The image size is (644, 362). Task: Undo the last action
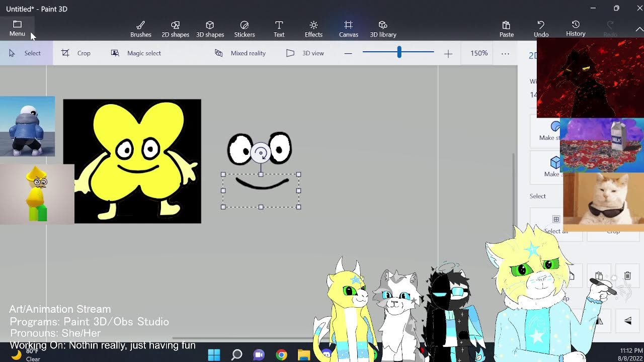tap(541, 29)
